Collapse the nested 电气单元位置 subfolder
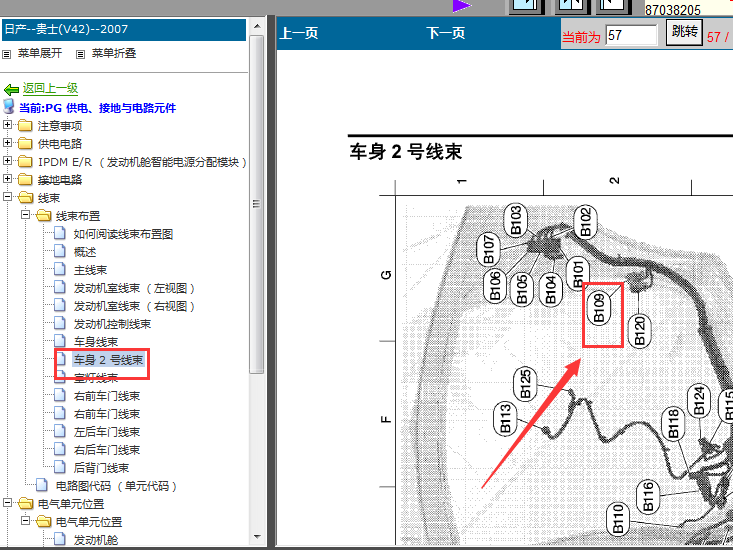 (25, 521)
